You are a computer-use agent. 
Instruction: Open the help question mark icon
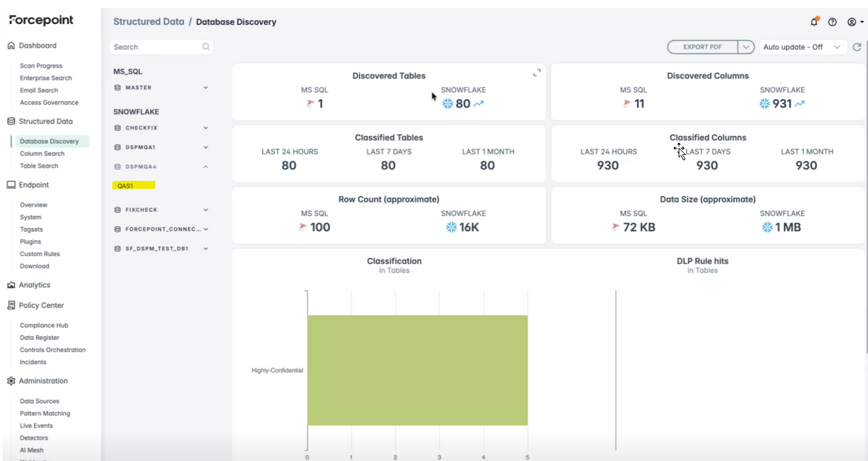coord(832,22)
